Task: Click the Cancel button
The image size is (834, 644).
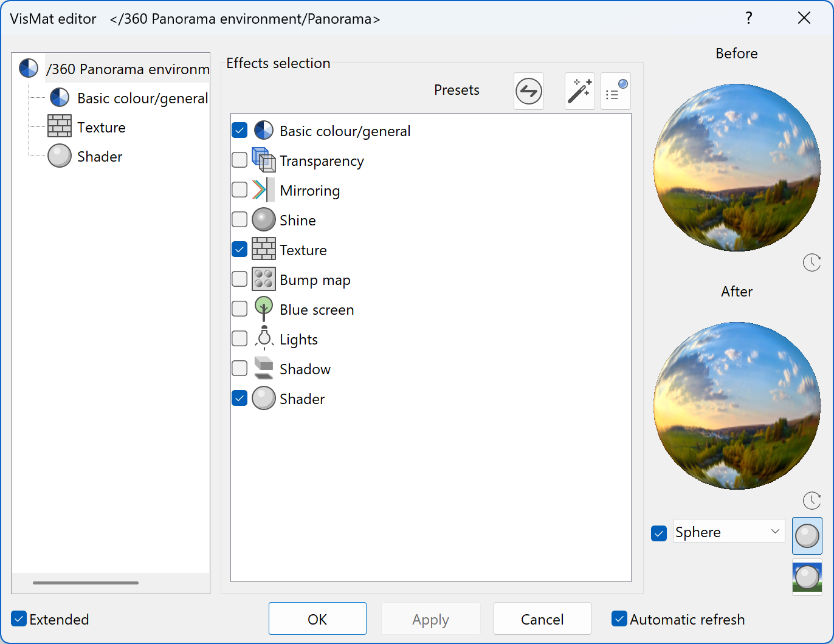Action: pyautogui.click(x=542, y=619)
